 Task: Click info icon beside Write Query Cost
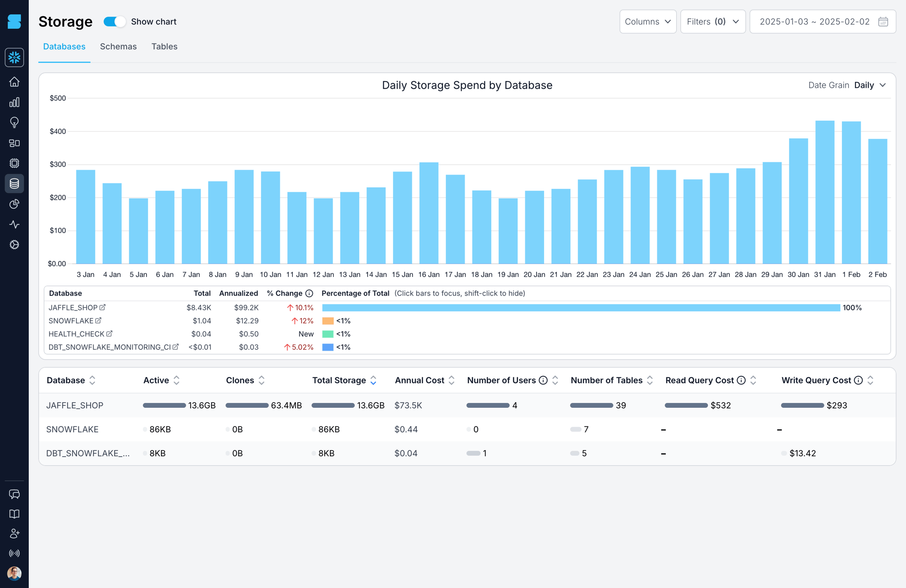tap(858, 380)
